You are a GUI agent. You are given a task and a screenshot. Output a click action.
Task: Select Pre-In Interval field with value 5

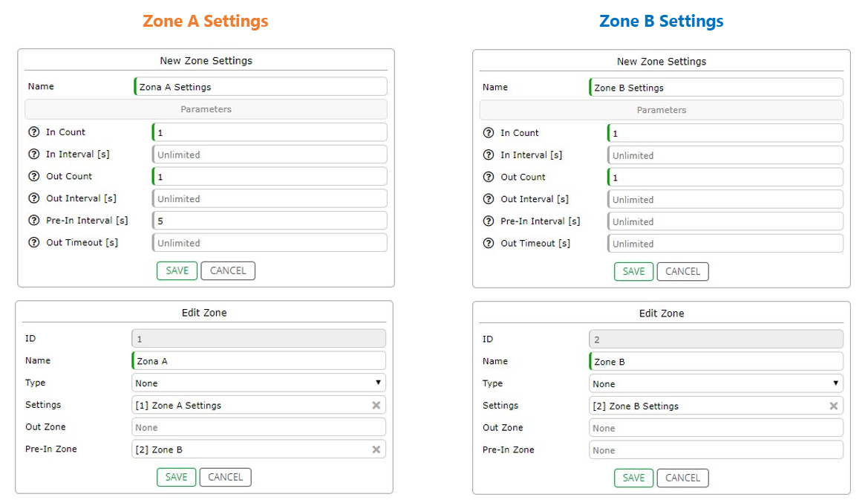[270, 221]
